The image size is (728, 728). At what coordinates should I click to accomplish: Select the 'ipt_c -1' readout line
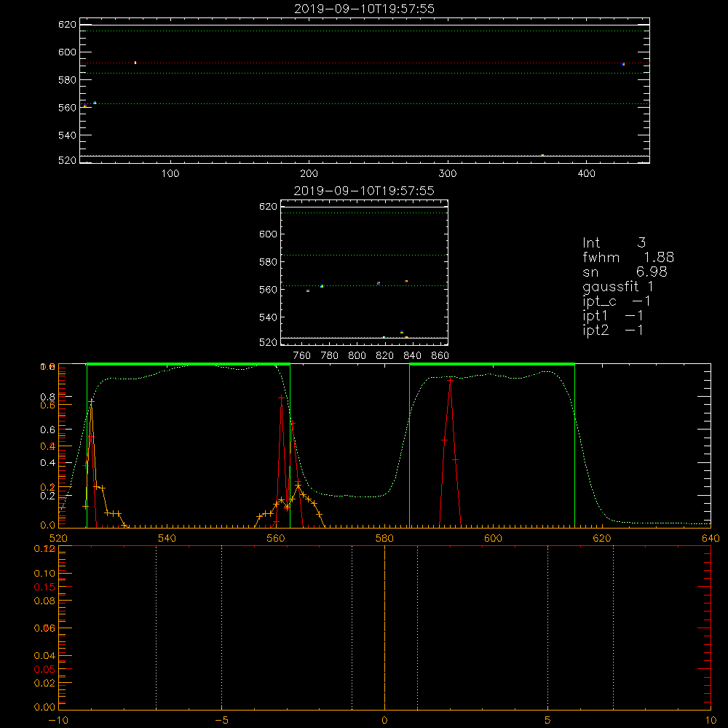click(617, 301)
